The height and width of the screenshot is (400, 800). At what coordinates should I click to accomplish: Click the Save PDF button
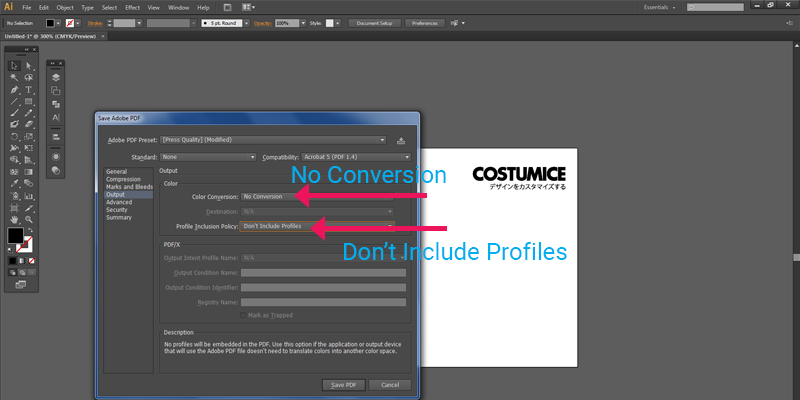344,385
